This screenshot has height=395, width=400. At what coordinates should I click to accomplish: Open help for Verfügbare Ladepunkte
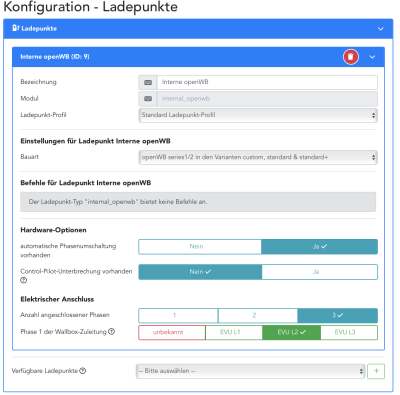[x=83, y=371]
